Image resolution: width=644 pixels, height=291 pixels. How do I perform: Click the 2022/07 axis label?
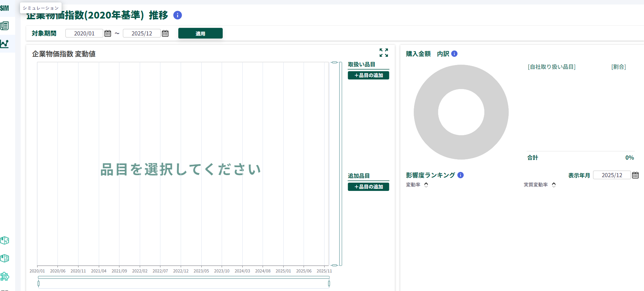click(160, 271)
